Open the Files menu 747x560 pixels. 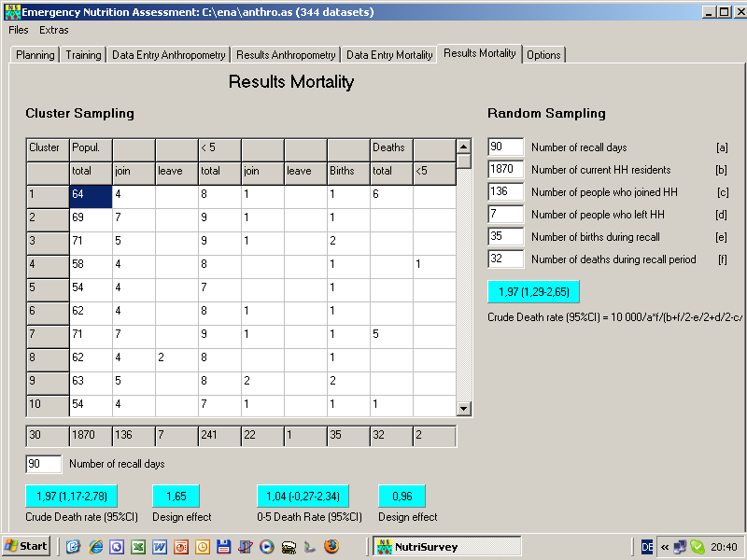tap(19, 30)
